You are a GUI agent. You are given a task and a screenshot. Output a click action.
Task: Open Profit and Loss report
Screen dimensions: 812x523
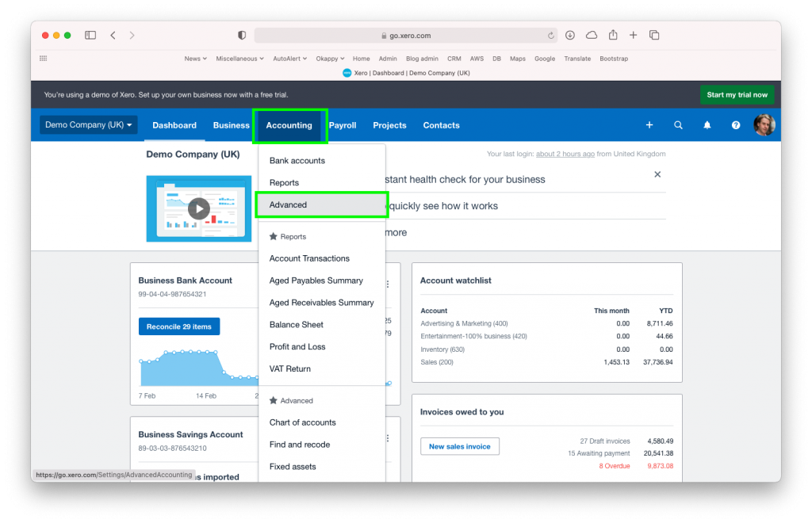tap(322, 346)
